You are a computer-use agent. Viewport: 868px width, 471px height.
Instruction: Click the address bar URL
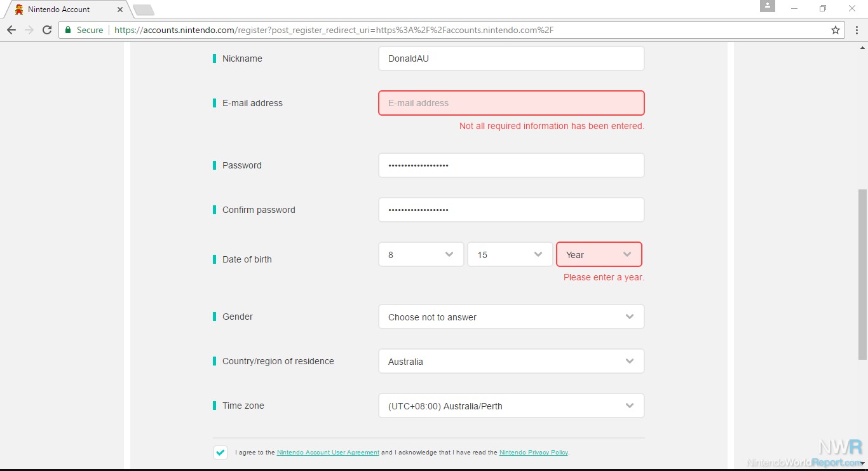[x=334, y=30]
